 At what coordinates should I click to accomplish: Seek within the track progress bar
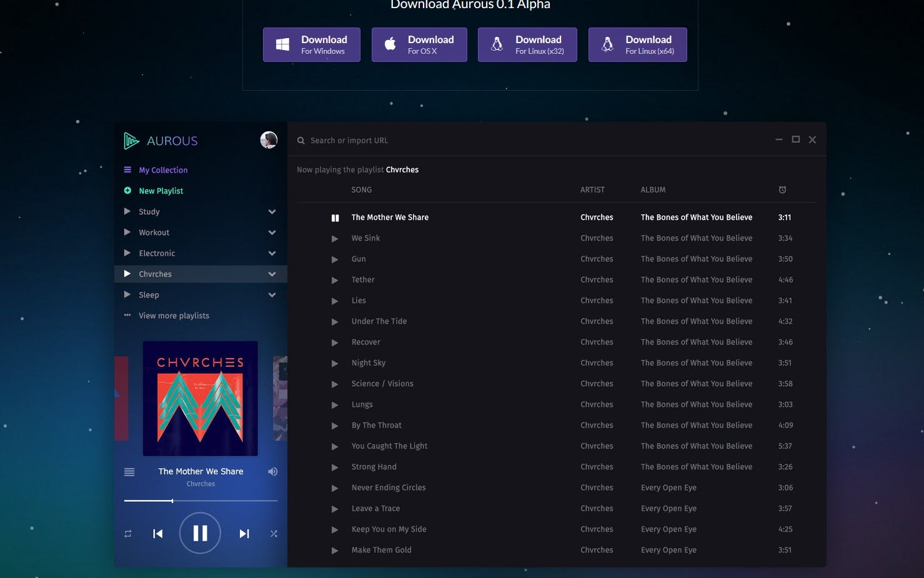coord(201,501)
